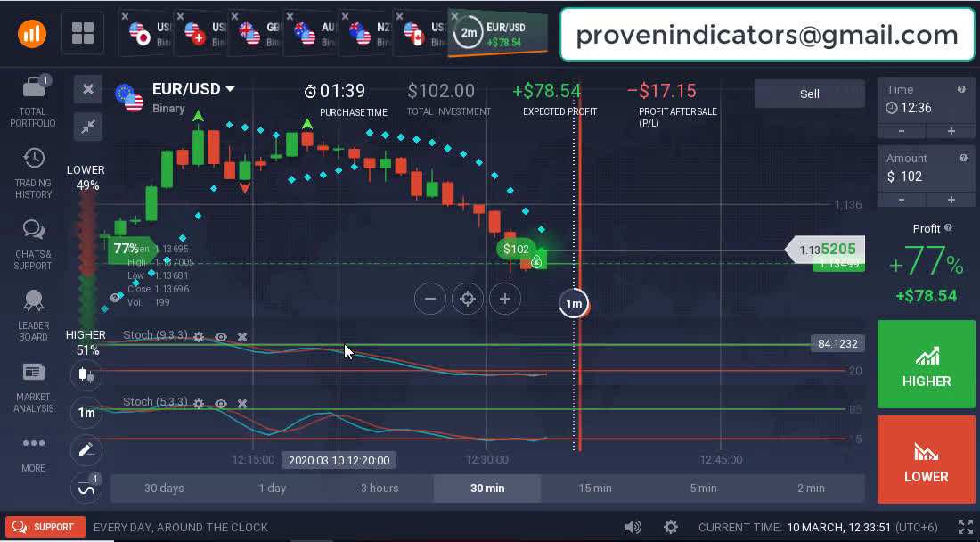Open the Total Portfolio panel
Viewport: 980px width, 542px height.
[x=33, y=100]
